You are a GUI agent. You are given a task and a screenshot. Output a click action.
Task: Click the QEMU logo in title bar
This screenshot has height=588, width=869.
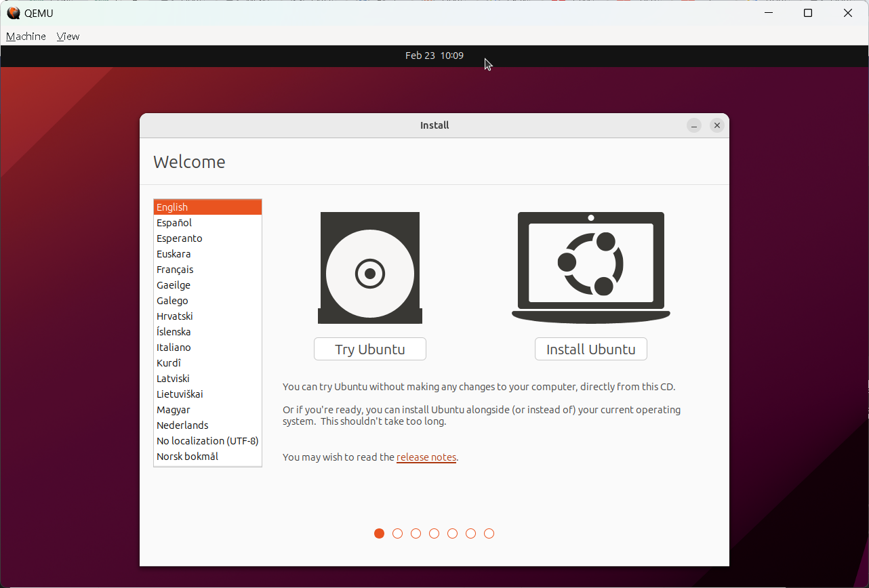coord(13,13)
